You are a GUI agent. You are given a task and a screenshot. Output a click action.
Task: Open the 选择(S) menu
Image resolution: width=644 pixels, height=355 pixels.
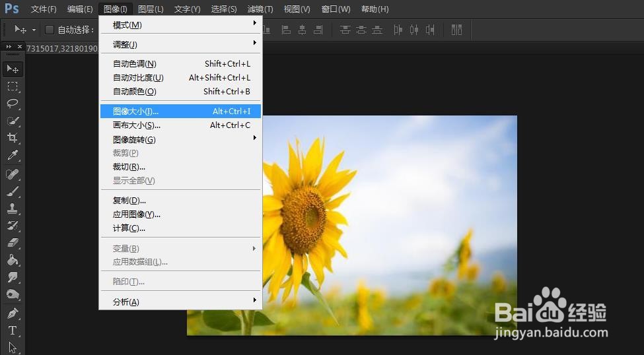point(224,9)
